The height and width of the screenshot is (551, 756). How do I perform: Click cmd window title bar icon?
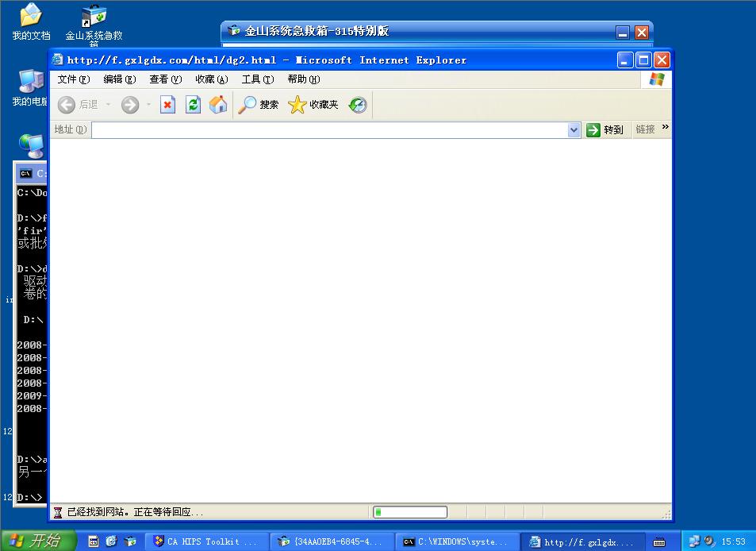(x=26, y=174)
